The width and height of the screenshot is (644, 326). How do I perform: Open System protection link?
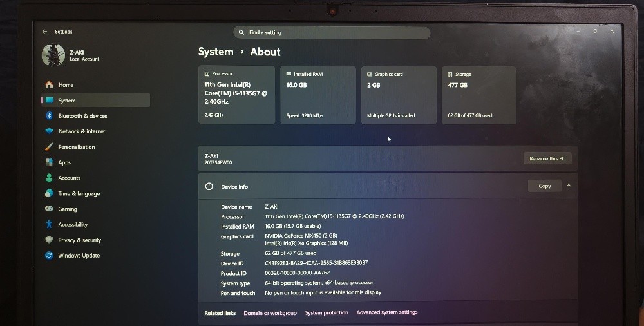coord(327,312)
